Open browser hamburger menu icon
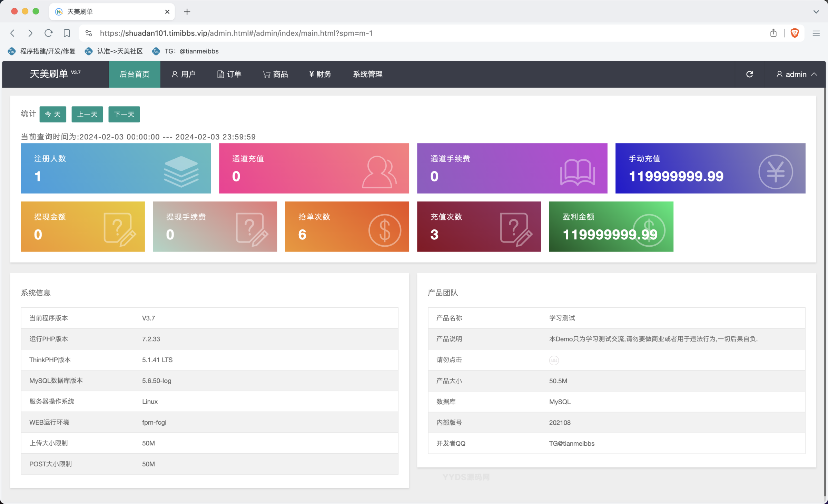Viewport: 828px width, 504px height. click(x=816, y=33)
